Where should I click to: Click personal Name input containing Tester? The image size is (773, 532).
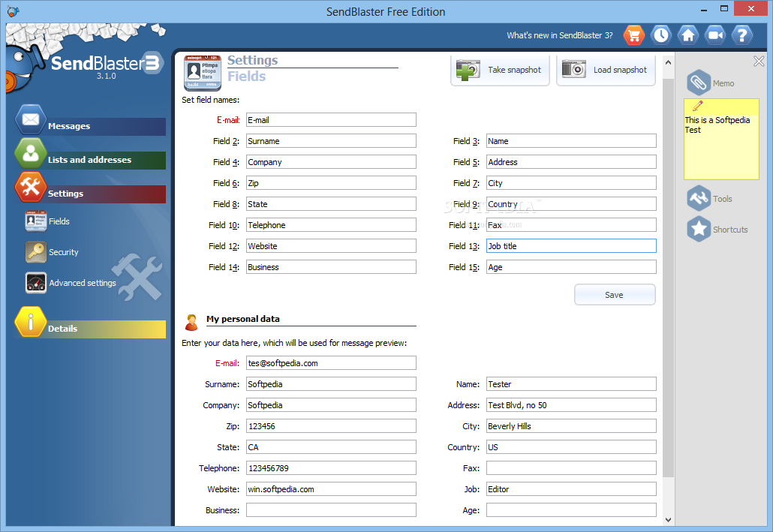[x=571, y=384]
